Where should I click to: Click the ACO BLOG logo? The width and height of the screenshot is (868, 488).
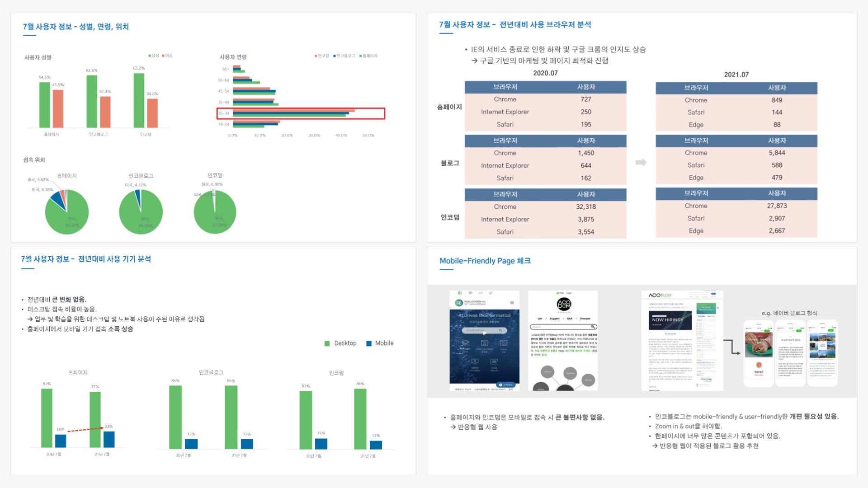coord(660,295)
